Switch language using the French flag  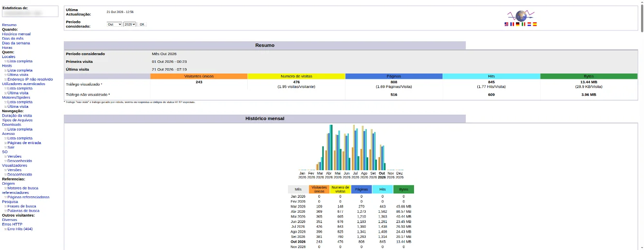pos(512,24)
